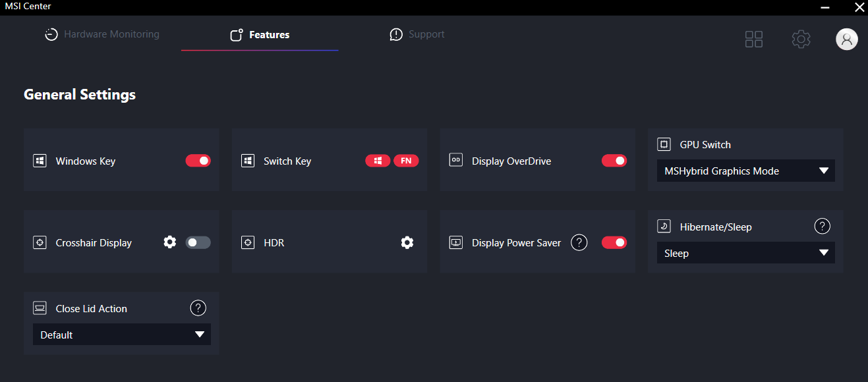Click the GPU Switch chip icon
868x382 pixels.
click(x=664, y=144)
